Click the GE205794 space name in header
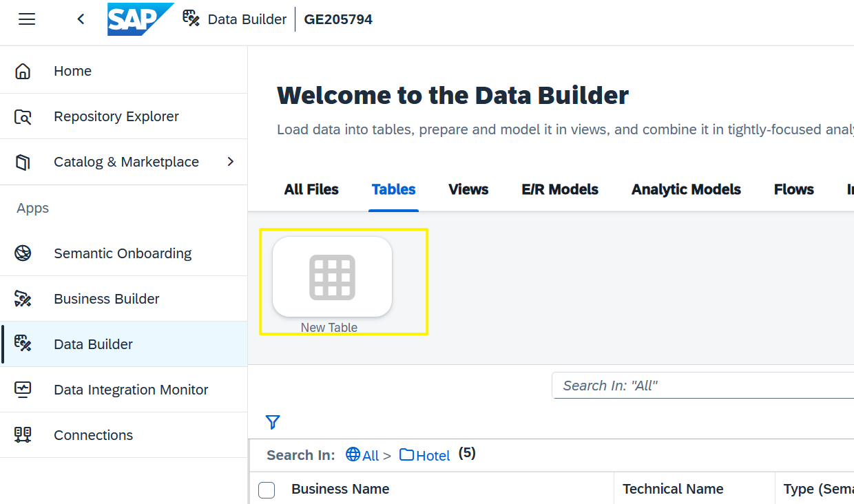The image size is (854, 504). [338, 19]
